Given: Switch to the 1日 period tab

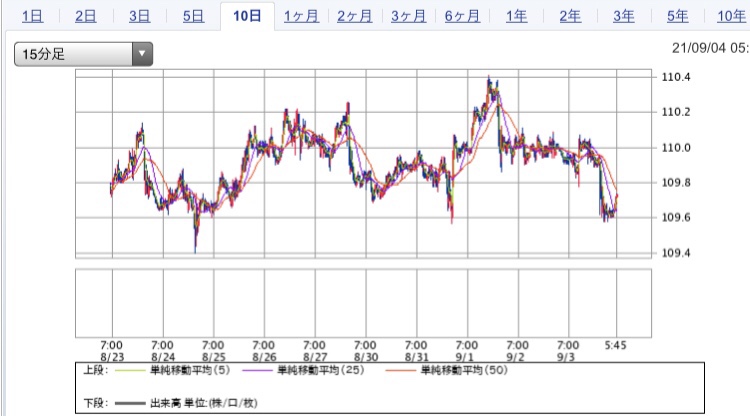Looking at the screenshot, I should coord(33,16).
